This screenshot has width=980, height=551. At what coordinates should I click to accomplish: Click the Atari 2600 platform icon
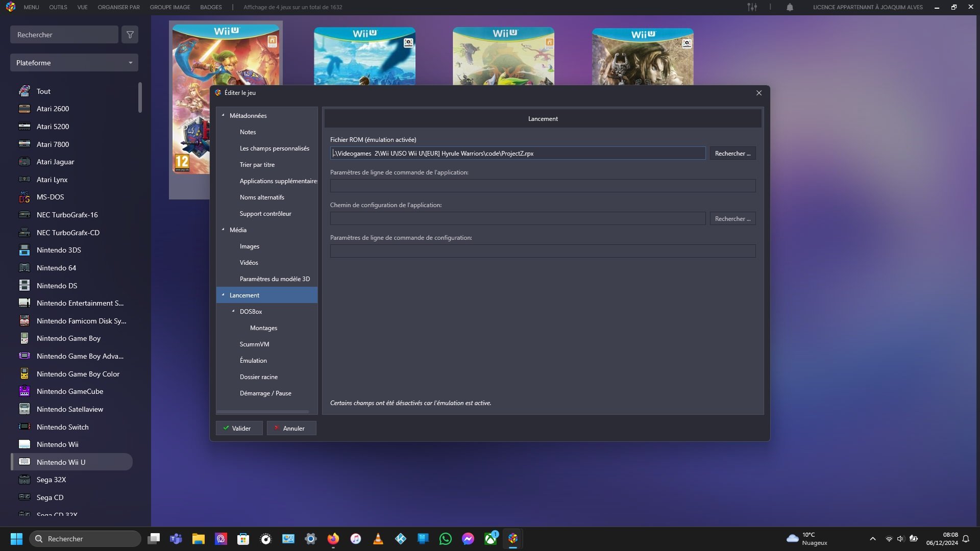(24, 109)
